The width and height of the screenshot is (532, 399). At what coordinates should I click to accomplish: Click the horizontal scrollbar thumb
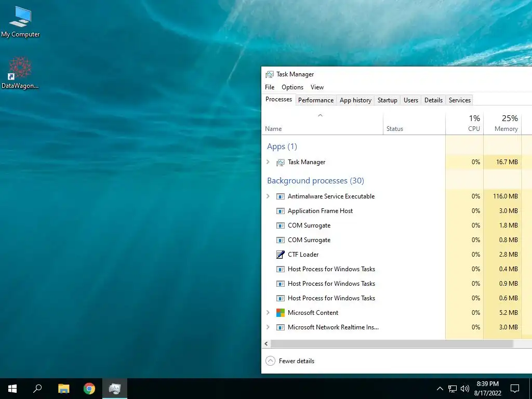(392, 344)
